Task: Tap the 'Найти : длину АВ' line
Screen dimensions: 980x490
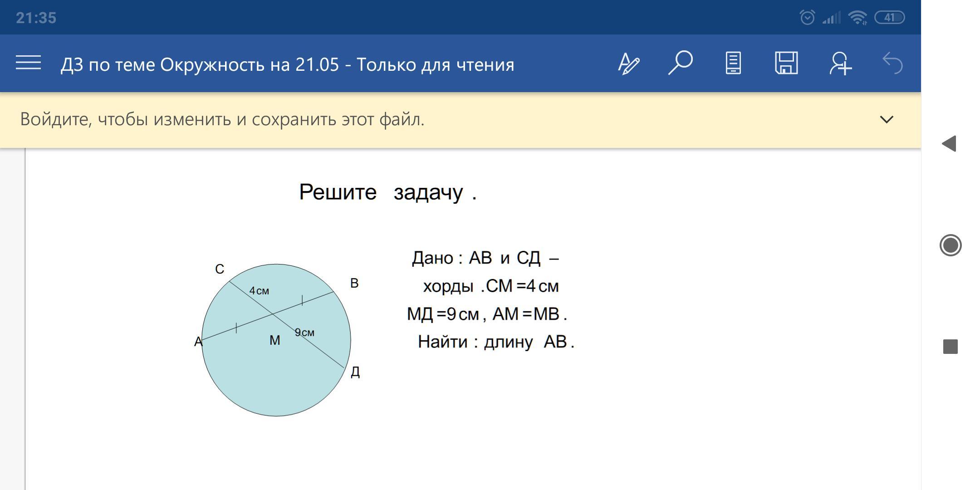Action: (x=495, y=342)
